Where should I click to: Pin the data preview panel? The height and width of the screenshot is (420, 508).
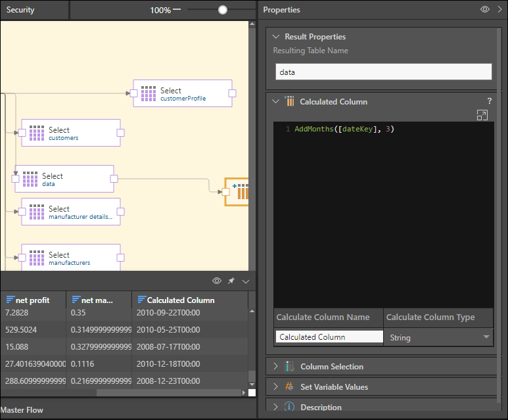coord(231,281)
